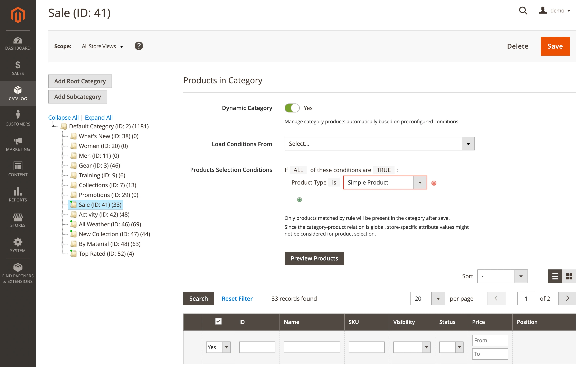Open the Sales section in the sidebar

(x=18, y=68)
